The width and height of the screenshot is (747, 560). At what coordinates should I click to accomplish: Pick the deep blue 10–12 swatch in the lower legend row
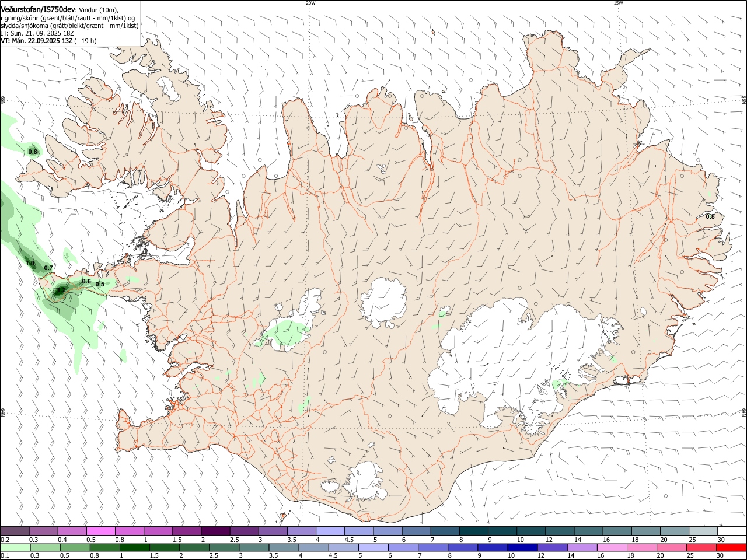(522, 547)
